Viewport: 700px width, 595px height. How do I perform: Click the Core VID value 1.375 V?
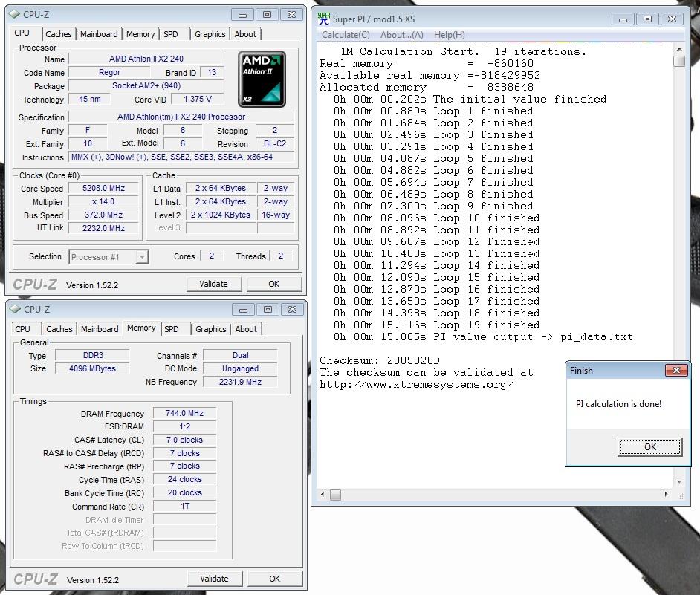[198, 99]
